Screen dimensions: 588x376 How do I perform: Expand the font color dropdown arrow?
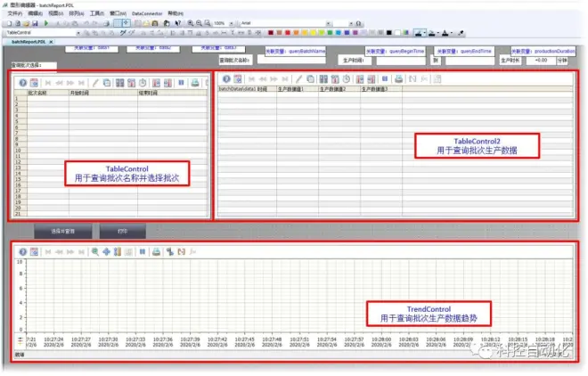(x=451, y=33)
